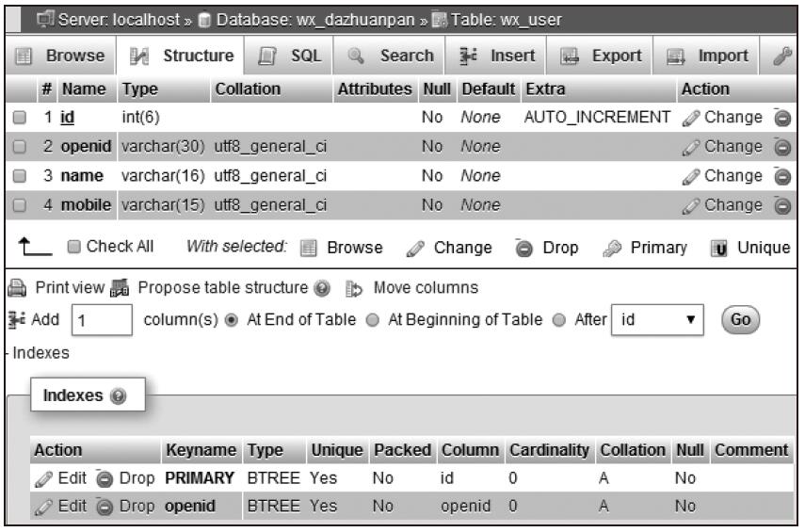
Task: Open the SQL tab
Action: coord(289,56)
